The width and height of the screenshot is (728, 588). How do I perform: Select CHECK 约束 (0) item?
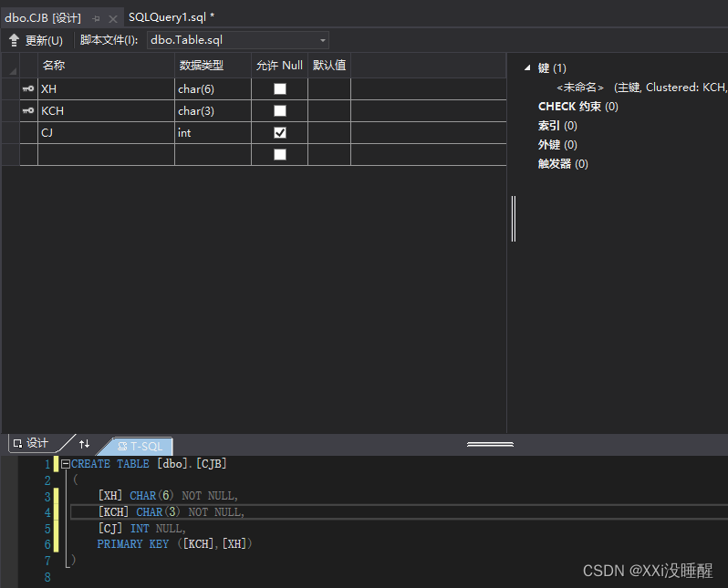click(x=577, y=107)
